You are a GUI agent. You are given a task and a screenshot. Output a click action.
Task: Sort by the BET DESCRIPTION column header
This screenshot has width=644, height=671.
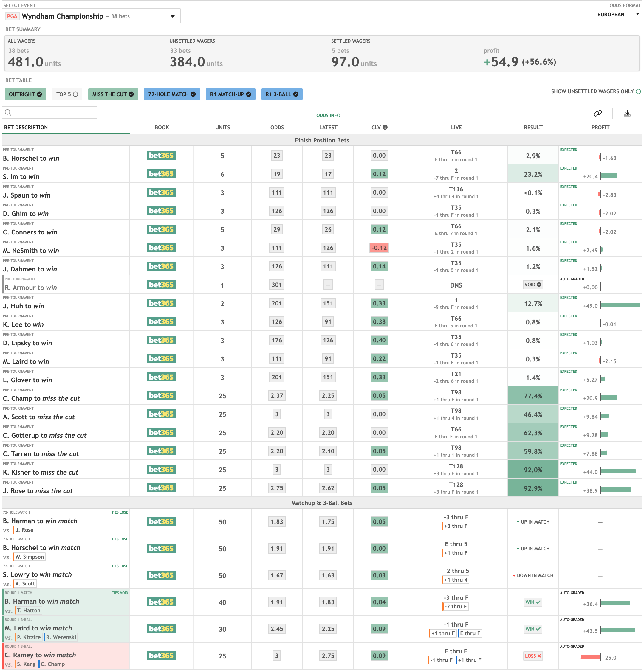click(26, 127)
